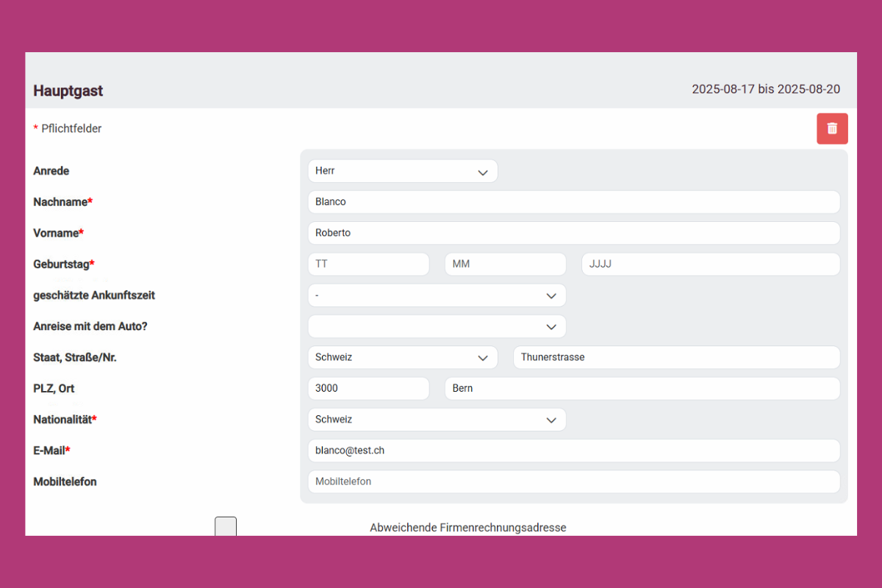Expand the Nationalität dropdown
The image size is (882, 588).
pyautogui.click(x=437, y=420)
